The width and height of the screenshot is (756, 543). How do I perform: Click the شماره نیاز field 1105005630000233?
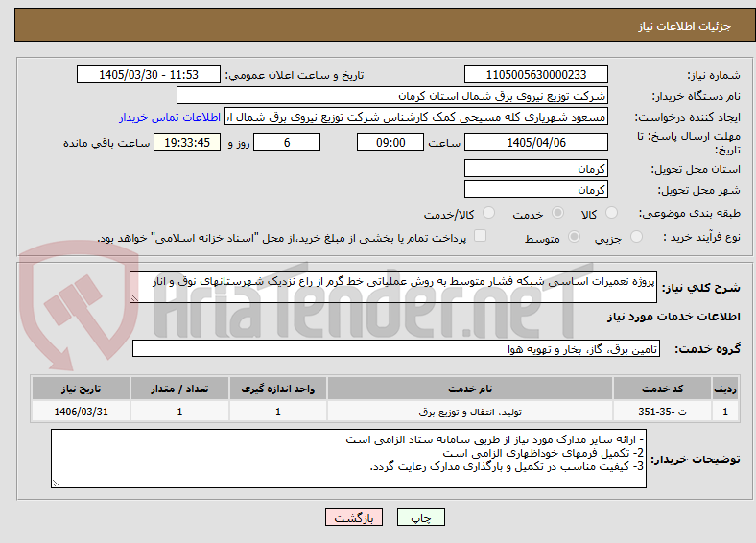pos(536,74)
